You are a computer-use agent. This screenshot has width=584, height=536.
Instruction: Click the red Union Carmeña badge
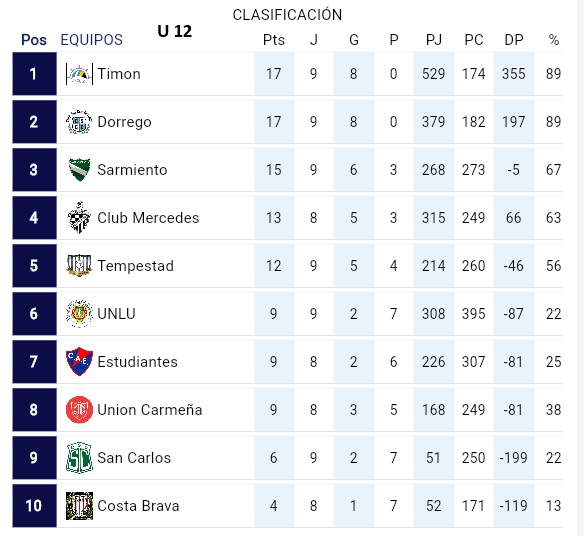point(79,410)
